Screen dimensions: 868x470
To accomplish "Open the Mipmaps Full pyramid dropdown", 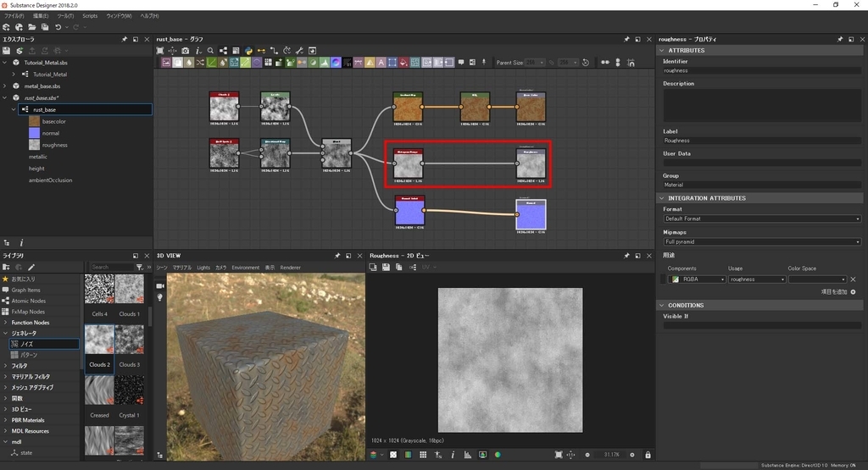I will tap(761, 242).
